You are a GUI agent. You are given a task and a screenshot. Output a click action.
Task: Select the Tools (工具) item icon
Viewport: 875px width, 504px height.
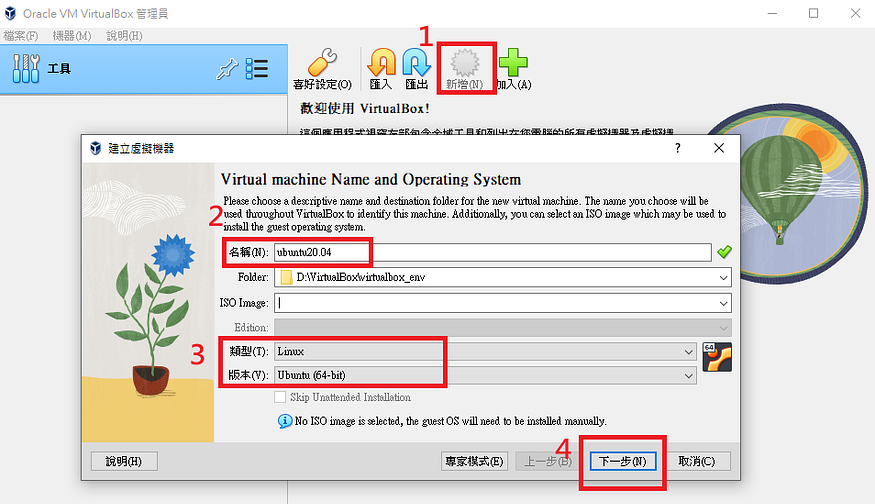pos(26,69)
